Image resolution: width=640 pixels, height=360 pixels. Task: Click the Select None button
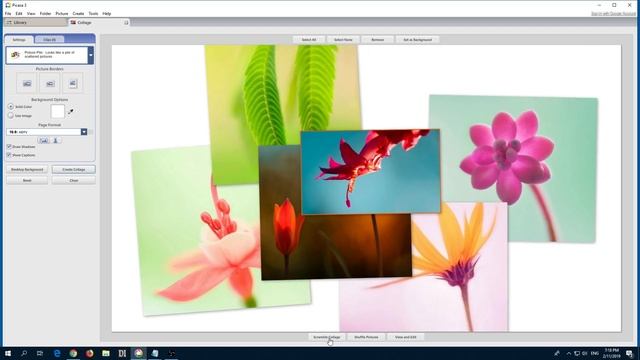coord(343,40)
